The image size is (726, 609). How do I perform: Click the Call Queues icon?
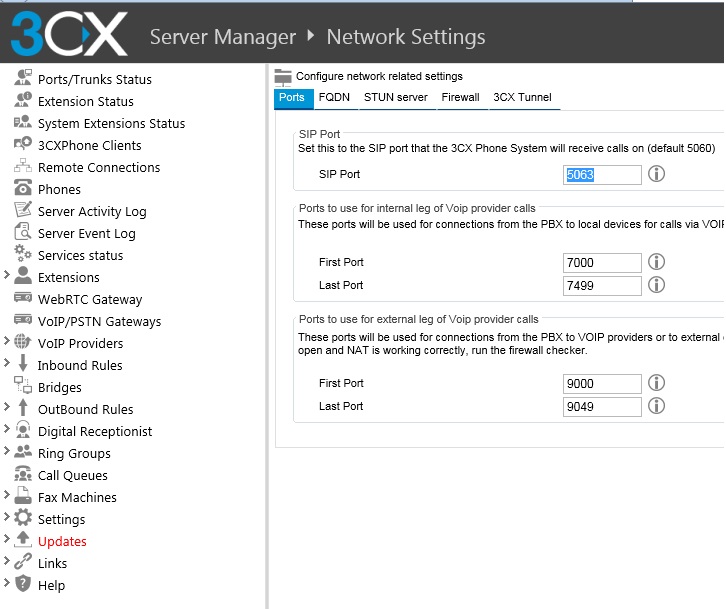click(x=23, y=473)
